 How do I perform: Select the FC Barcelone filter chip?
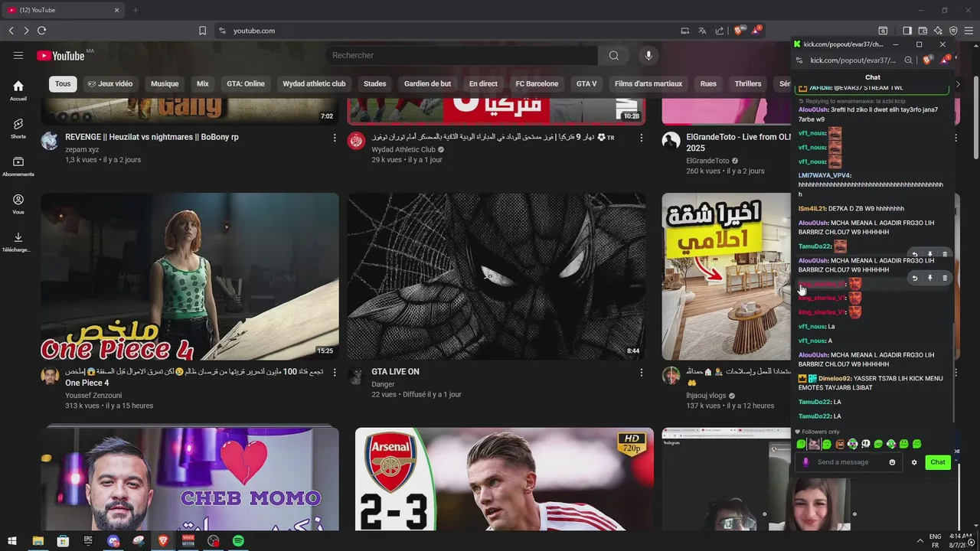(537, 83)
